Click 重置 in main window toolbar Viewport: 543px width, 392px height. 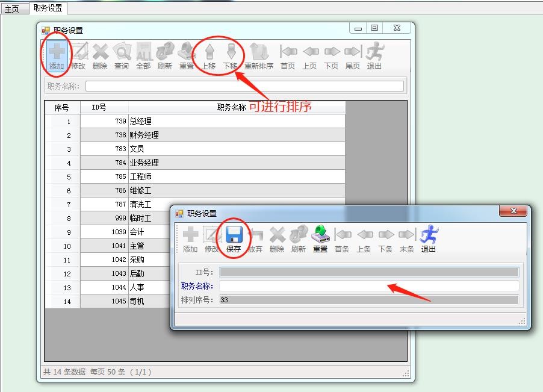point(187,56)
